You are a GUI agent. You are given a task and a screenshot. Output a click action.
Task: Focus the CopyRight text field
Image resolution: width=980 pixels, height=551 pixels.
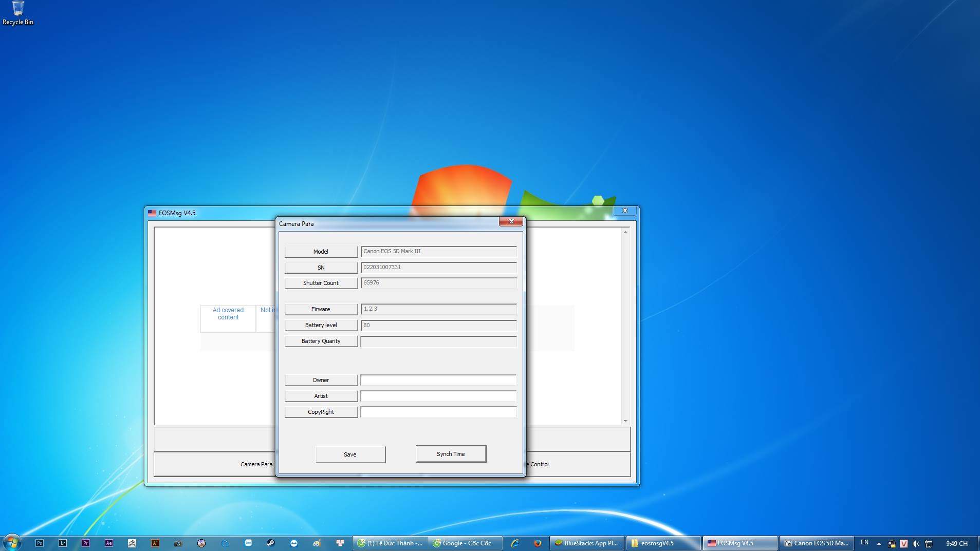click(x=438, y=412)
